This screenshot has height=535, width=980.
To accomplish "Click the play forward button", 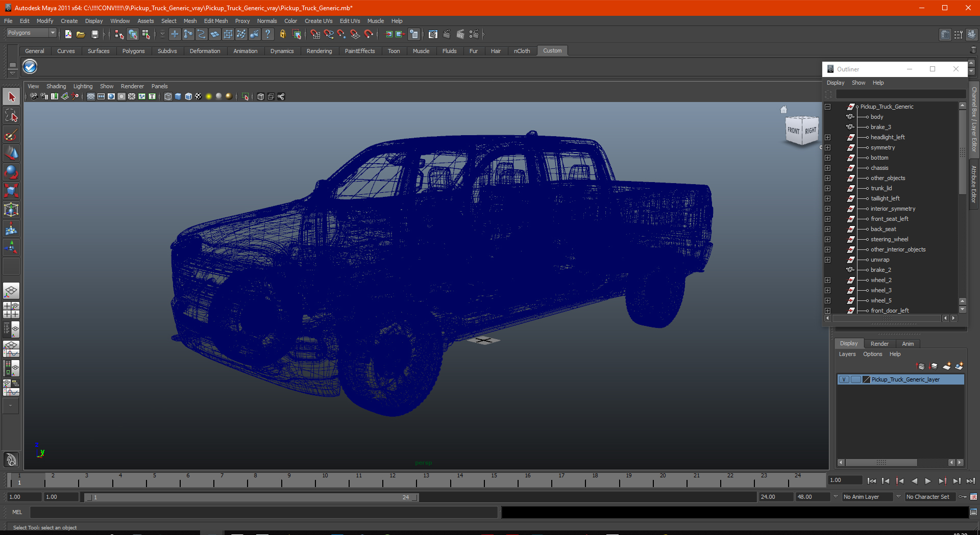I will pos(928,480).
